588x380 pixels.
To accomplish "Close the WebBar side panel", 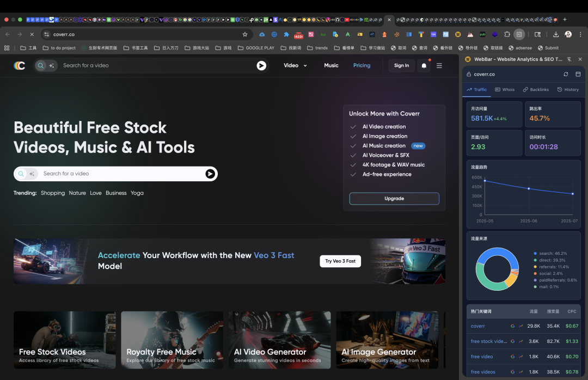I will [580, 59].
